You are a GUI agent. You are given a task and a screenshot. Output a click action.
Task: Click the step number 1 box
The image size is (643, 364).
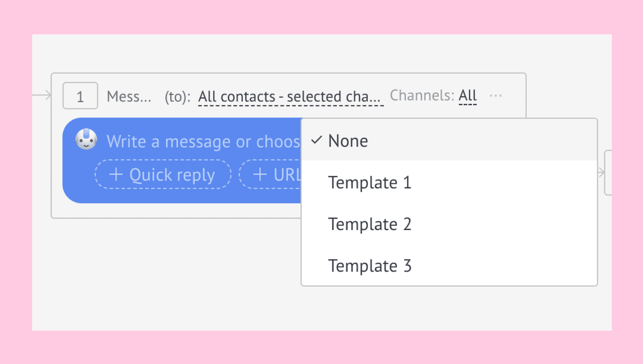[x=80, y=95]
